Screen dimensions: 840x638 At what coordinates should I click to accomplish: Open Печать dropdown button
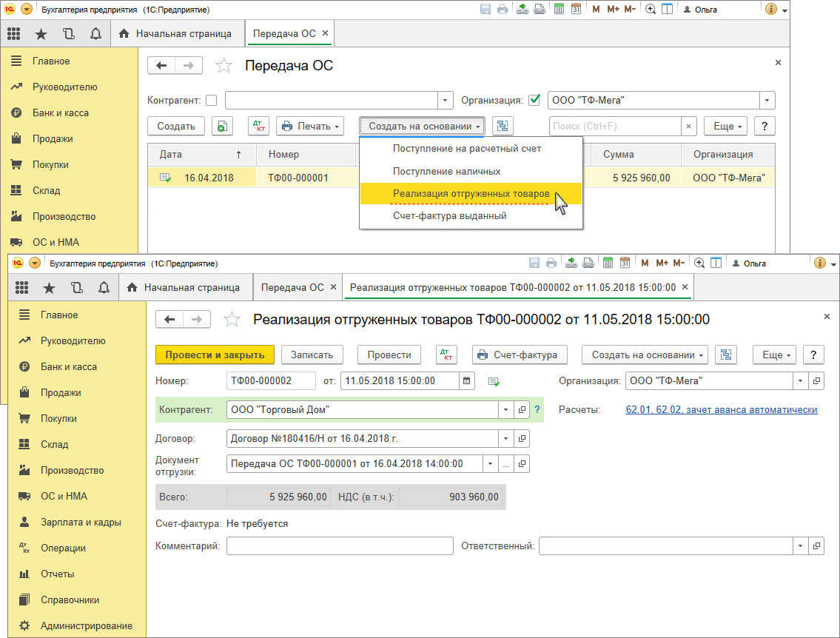pos(310,127)
